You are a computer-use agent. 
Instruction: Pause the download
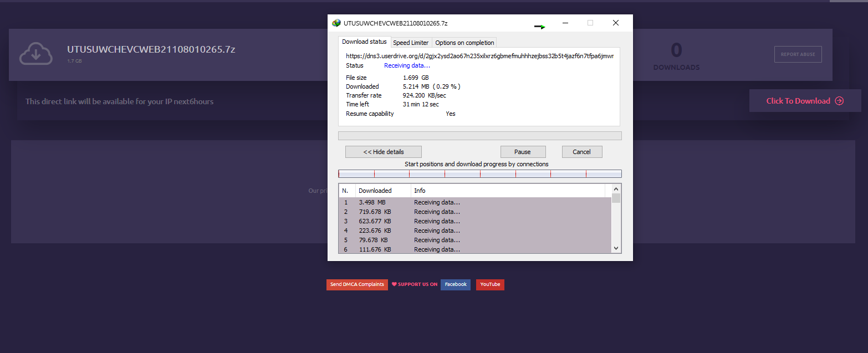(523, 152)
